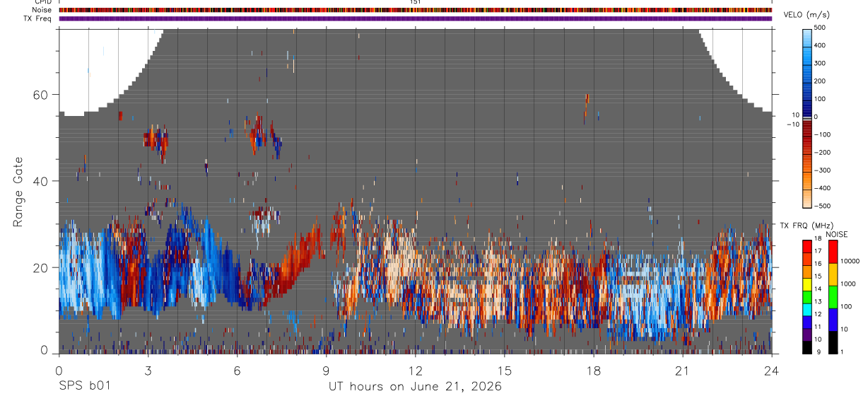The image size is (868, 401).
Task: Click the UT hours on June 21, 2026 label
Action: (415, 386)
